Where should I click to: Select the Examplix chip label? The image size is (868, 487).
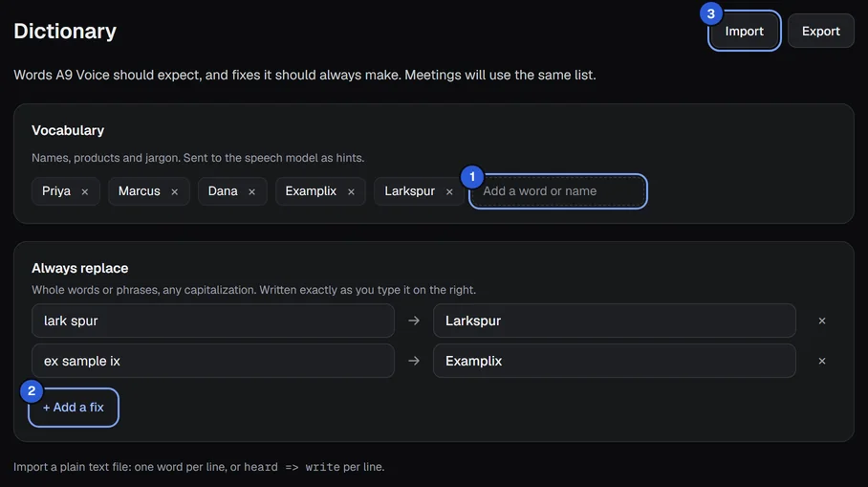(311, 191)
